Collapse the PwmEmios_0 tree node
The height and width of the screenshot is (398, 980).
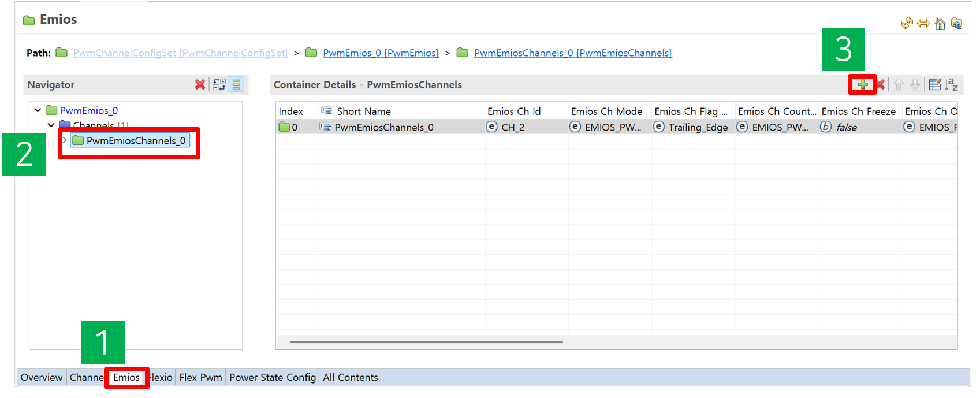(38, 110)
